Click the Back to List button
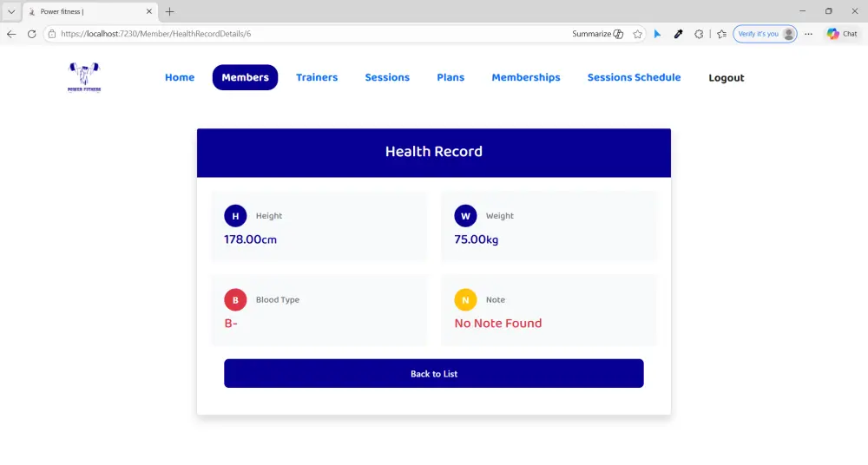The image size is (868, 465). point(434,374)
